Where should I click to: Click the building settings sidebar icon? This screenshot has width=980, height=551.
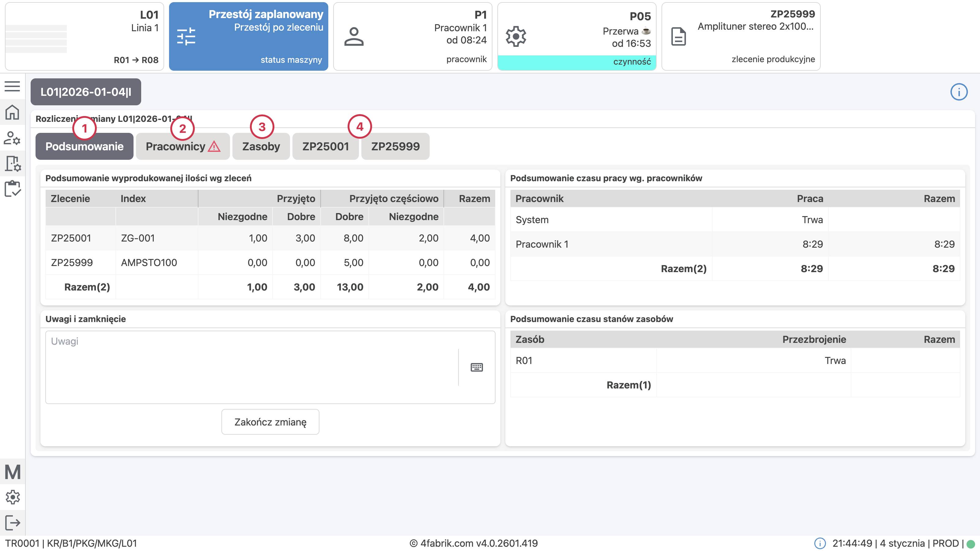[x=12, y=163]
